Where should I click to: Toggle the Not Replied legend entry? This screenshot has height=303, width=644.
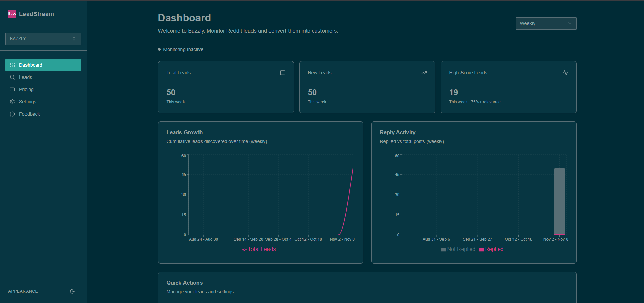point(458,249)
